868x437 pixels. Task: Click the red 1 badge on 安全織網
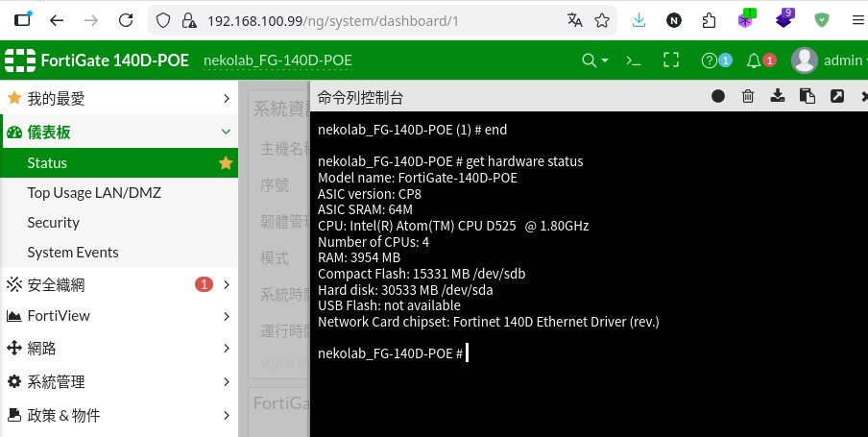(x=204, y=284)
